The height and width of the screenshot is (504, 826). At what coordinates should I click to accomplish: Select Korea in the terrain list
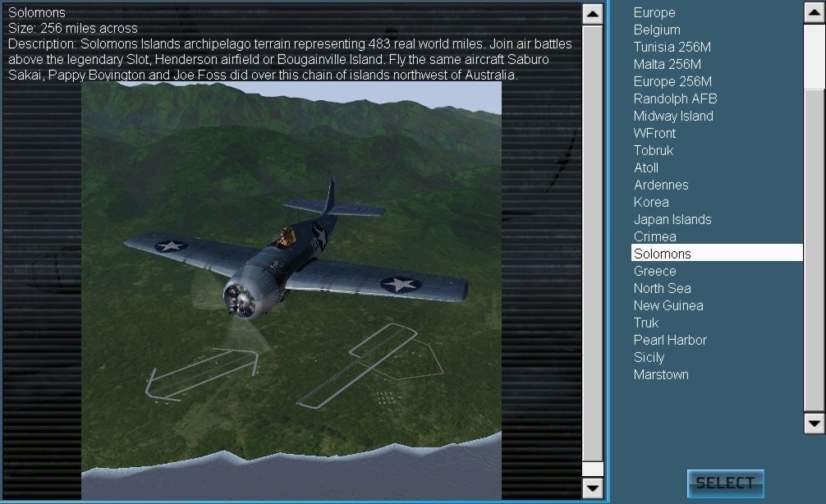[x=651, y=202]
